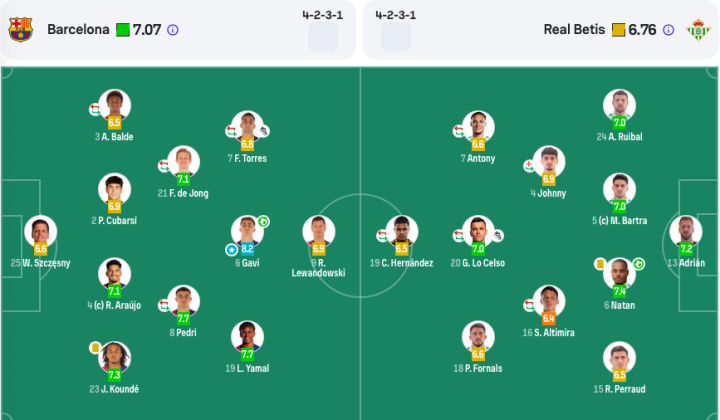Select the R. Lewandowski player avatar
The height and width of the screenshot is (420, 720).
(x=319, y=231)
